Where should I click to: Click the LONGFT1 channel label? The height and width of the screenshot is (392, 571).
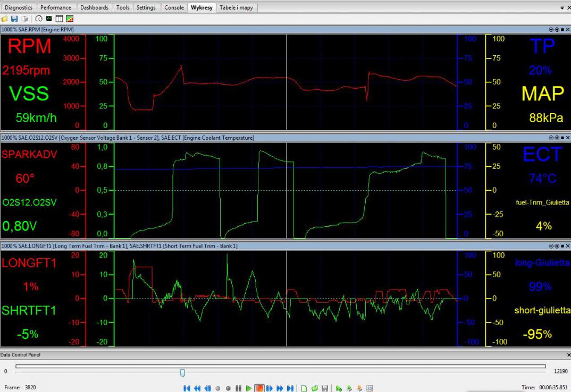[29, 263]
